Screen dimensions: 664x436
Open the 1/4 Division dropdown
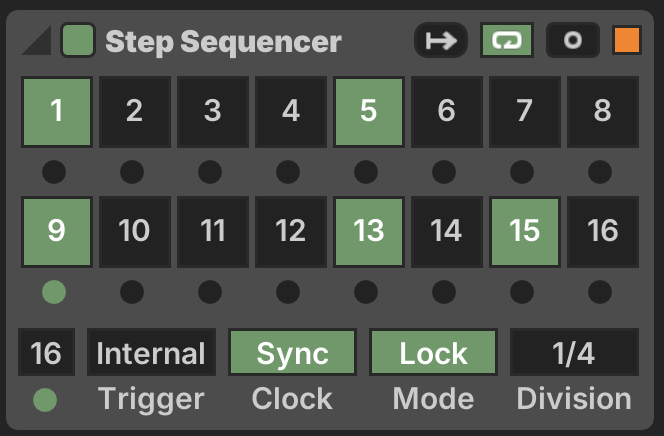tap(574, 352)
